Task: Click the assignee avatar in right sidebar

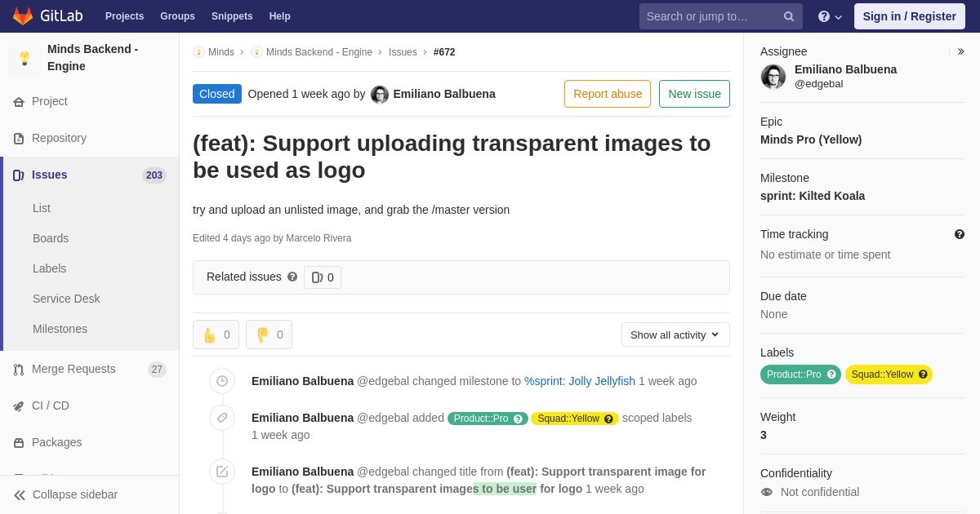Action: pos(773,77)
